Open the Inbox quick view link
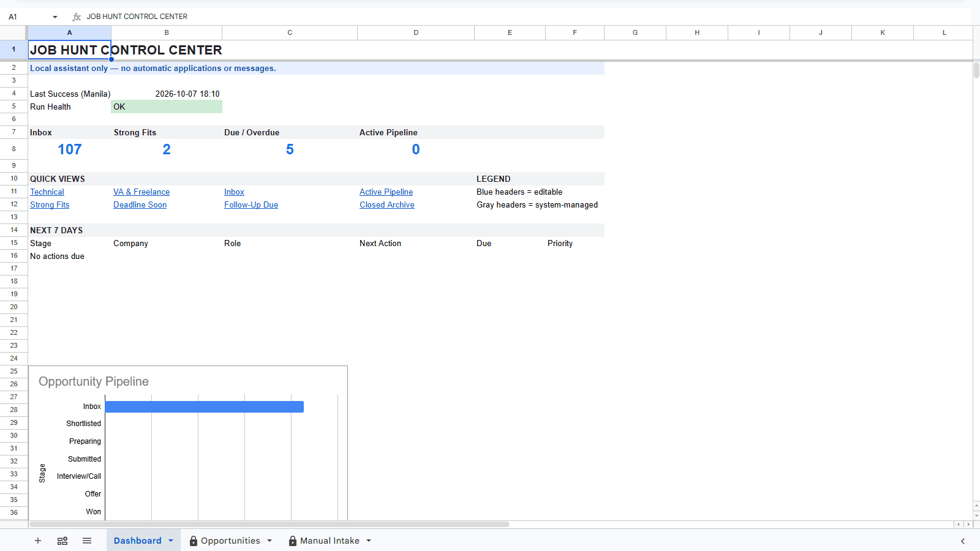 (x=234, y=192)
